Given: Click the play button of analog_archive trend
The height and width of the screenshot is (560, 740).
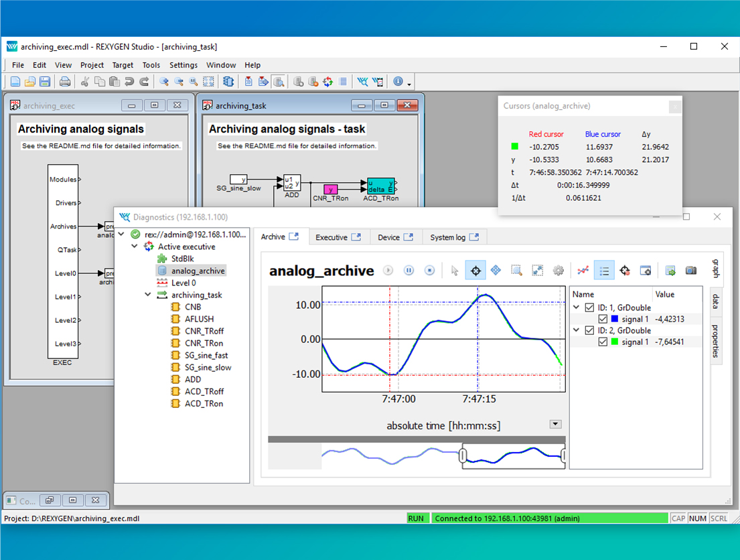Looking at the screenshot, I should (388, 271).
